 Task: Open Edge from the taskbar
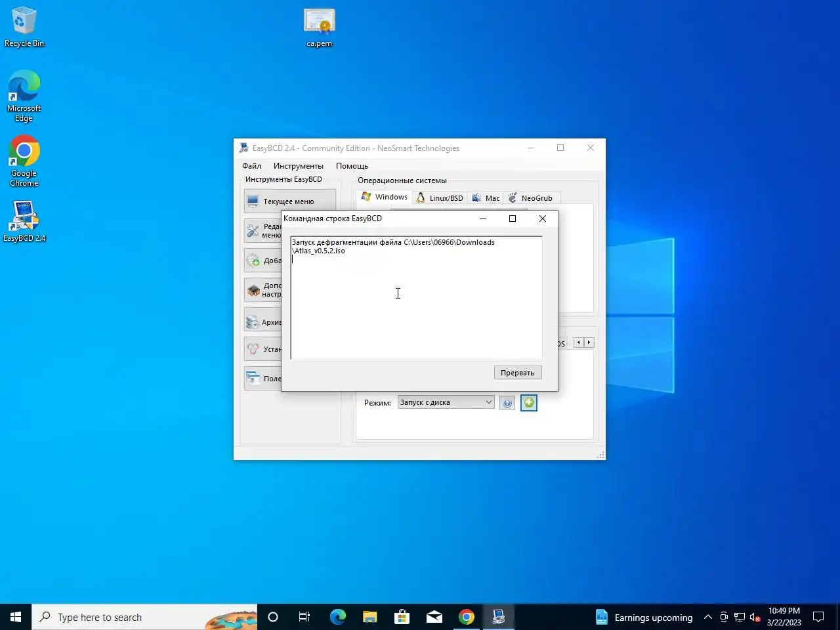tap(337, 617)
